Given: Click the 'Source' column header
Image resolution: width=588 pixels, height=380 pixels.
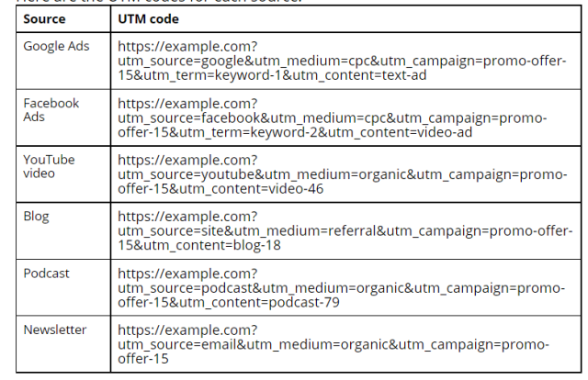Looking at the screenshot, I should pos(44,19).
